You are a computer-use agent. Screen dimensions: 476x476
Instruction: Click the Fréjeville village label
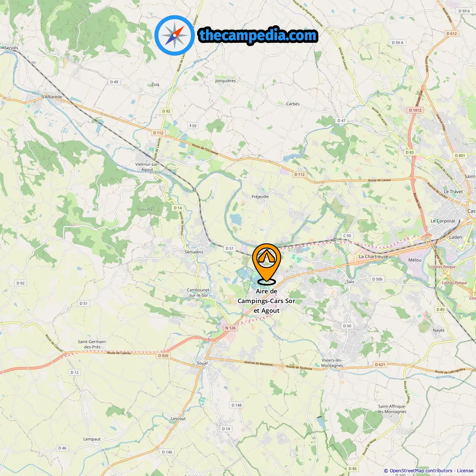point(260,197)
